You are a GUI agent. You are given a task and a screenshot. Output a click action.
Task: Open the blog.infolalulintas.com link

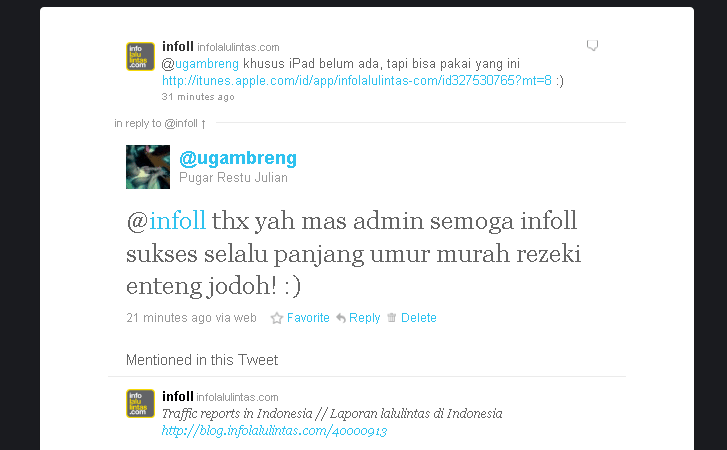pyautogui.click(x=274, y=431)
